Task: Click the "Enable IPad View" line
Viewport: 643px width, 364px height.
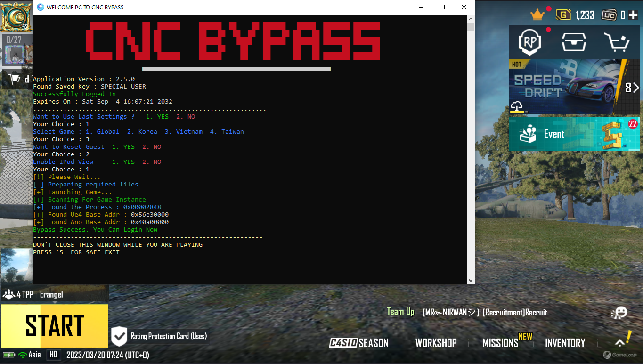Action: 97,162
